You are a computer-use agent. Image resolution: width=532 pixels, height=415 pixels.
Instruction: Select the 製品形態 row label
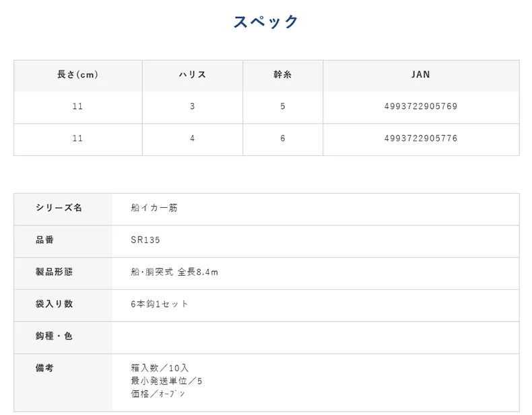pos(54,272)
